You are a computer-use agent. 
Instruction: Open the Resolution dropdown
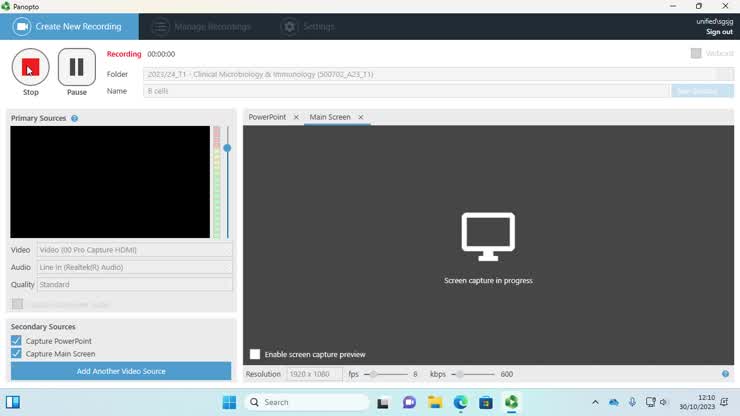point(314,374)
